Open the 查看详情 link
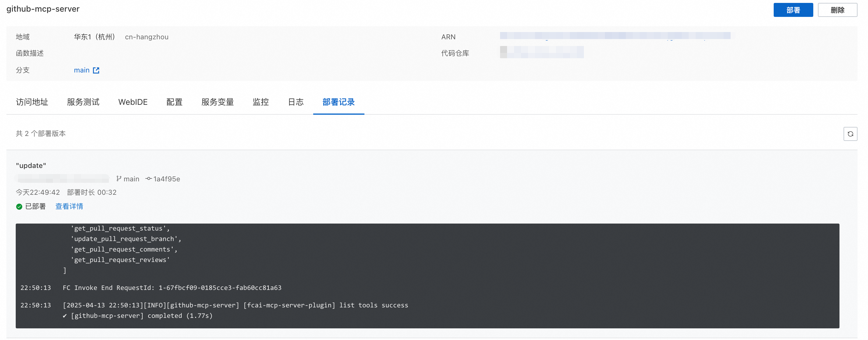The width and height of the screenshot is (868, 340). coord(69,206)
